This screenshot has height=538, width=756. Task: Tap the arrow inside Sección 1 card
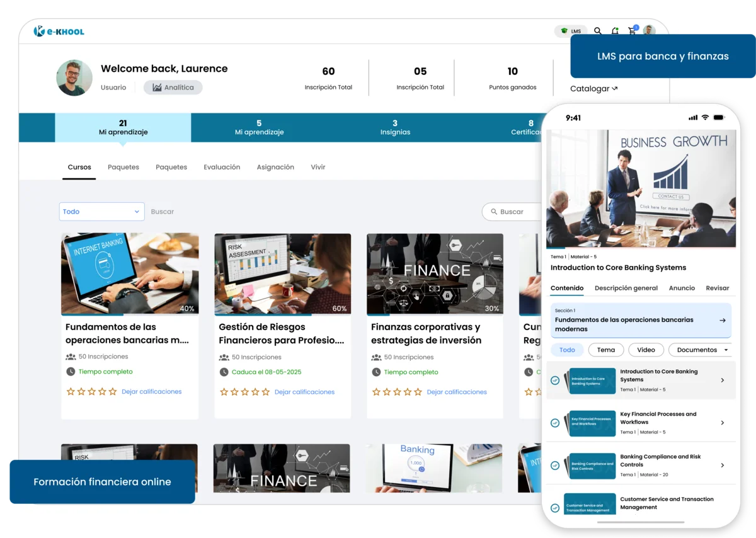coord(721,320)
